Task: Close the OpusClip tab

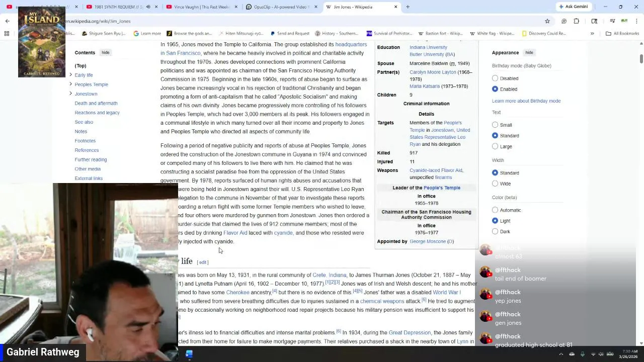Action: coord(316,7)
